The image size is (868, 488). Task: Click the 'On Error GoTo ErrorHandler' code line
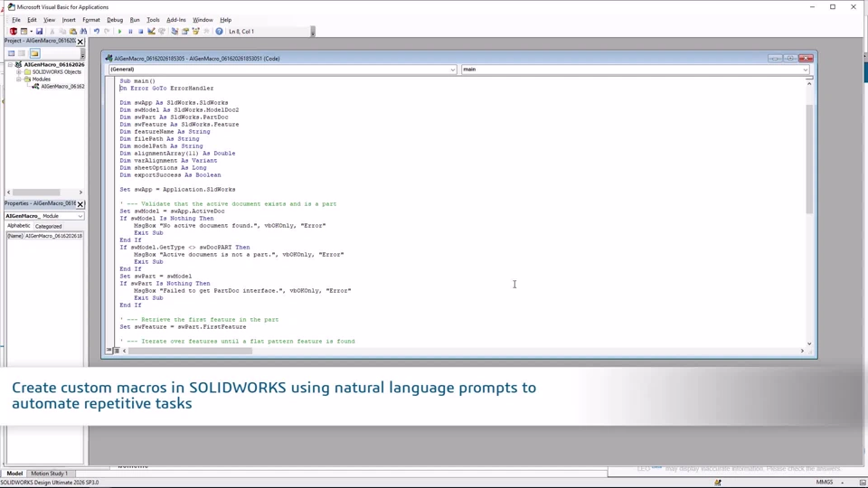(x=166, y=89)
